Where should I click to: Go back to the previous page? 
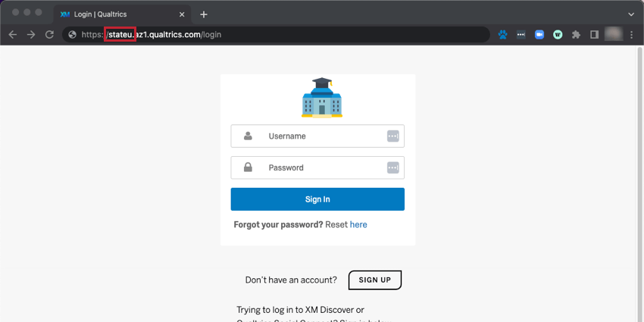(13, 35)
